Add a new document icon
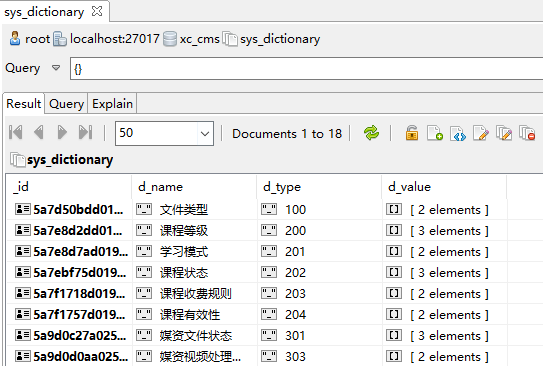This screenshot has width=543, height=366. (x=435, y=133)
